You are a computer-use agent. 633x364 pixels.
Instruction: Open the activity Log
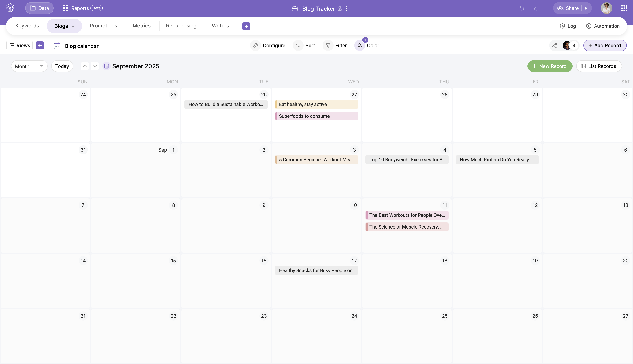(568, 26)
